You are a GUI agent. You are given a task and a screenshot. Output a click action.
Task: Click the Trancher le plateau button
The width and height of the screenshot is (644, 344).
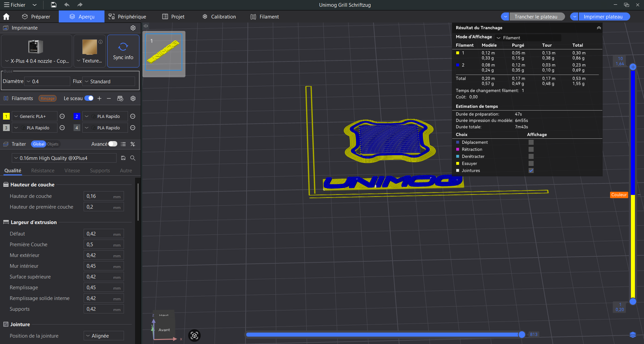(x=535, y=17)
